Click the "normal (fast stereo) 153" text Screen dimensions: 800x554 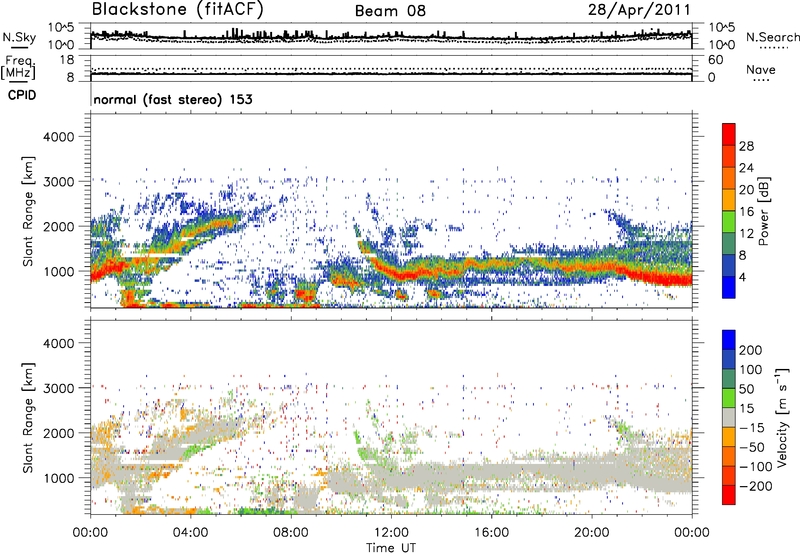173,99
